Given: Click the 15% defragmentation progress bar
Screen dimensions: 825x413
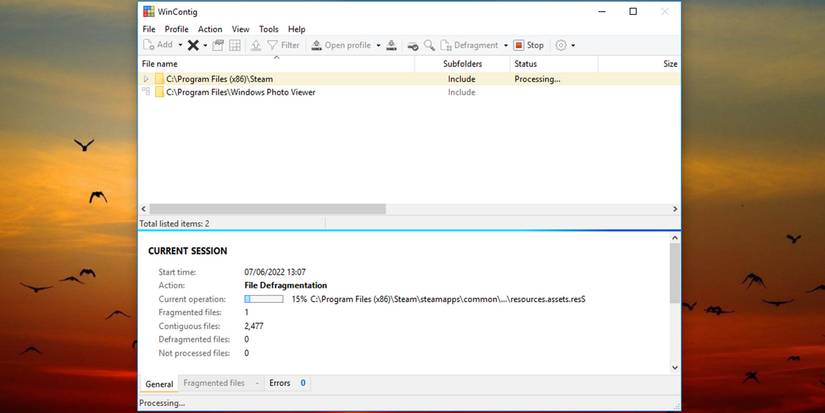Looking at the screenshot, I should (x=264, y=299).
